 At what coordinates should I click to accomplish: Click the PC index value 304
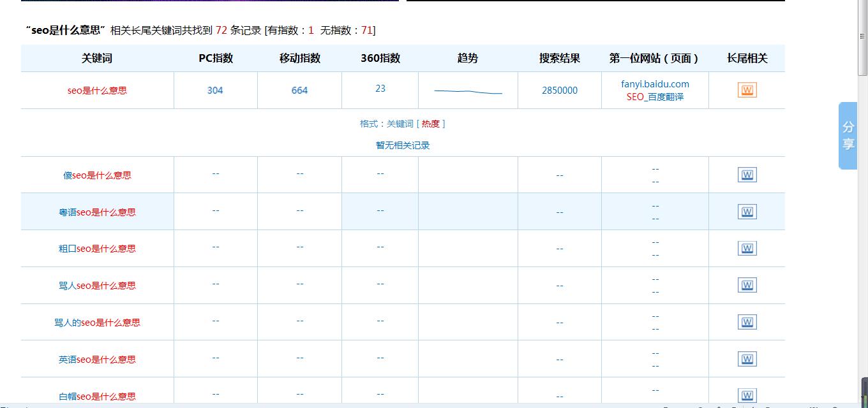pos(215,90)
